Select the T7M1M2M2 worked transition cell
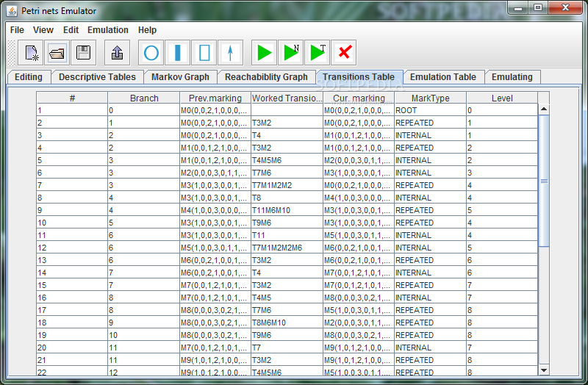Viewport: 588px width, 385px height. point(287,185)
